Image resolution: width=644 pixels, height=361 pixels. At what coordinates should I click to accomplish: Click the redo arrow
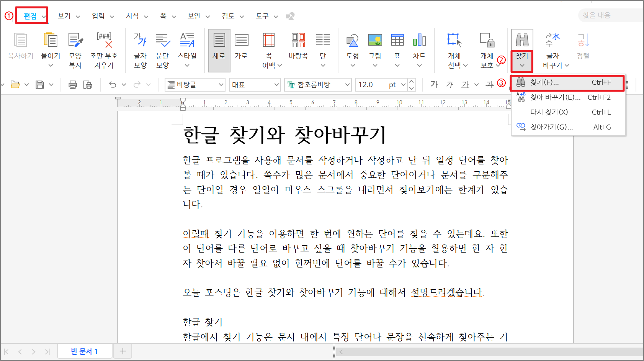137,84
